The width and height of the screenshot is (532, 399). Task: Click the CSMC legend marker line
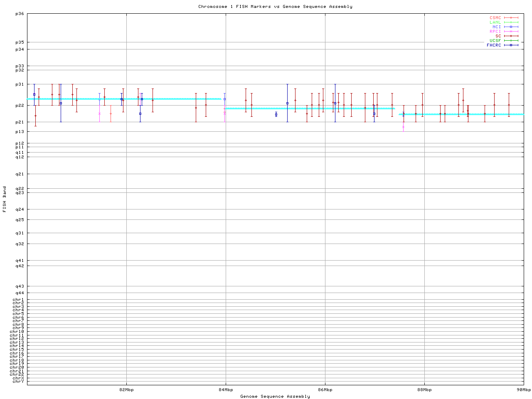[511, 18]
